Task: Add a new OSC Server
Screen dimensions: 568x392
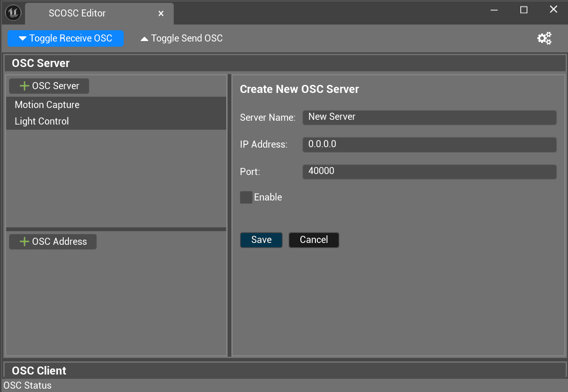Action: pyautogui.click(x=49, y=86)
